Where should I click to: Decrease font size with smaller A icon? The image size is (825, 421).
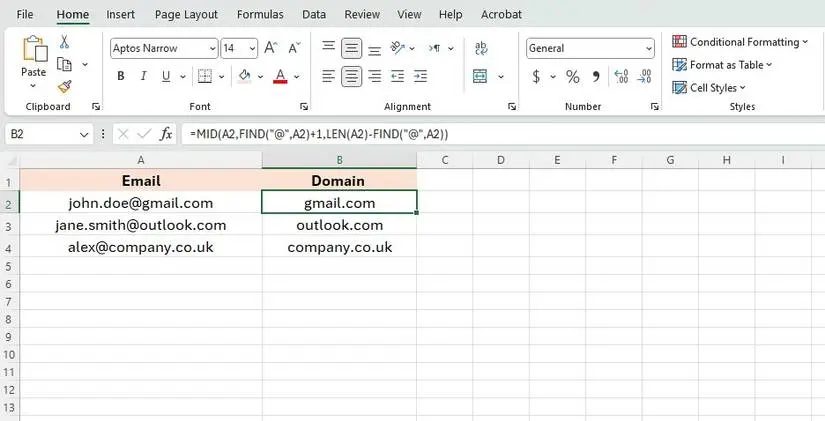[x=294, y=48]
